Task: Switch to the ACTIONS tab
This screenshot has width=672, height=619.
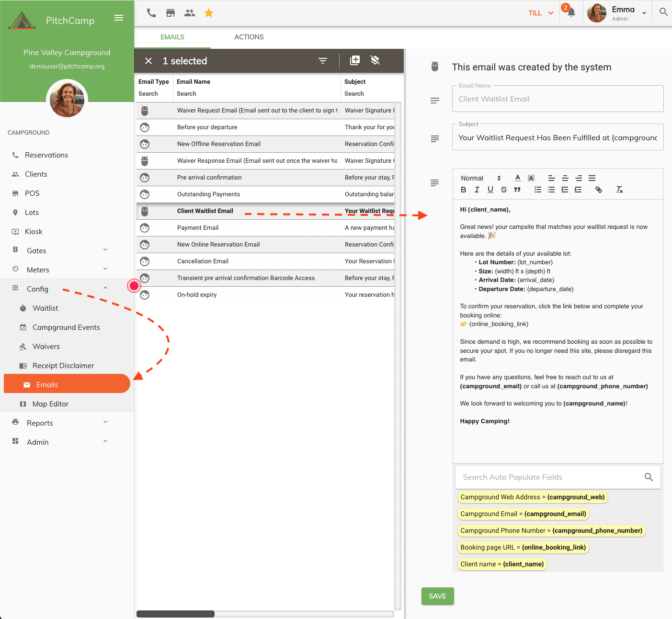Action: pos(249,37)
